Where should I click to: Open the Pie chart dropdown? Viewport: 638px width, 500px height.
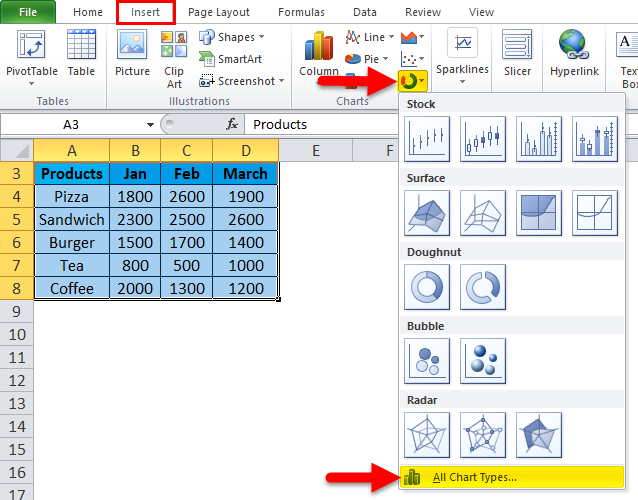coord(366,59)
